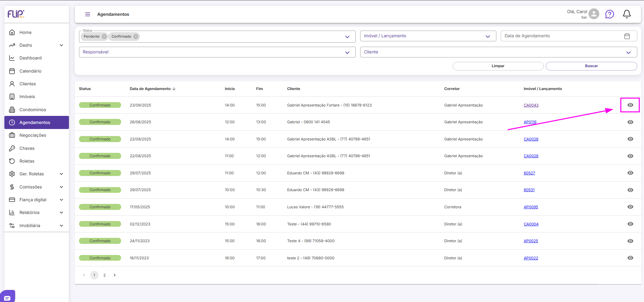
Task: Open Imóveis from sidebar
Action: tap(36, 97)
